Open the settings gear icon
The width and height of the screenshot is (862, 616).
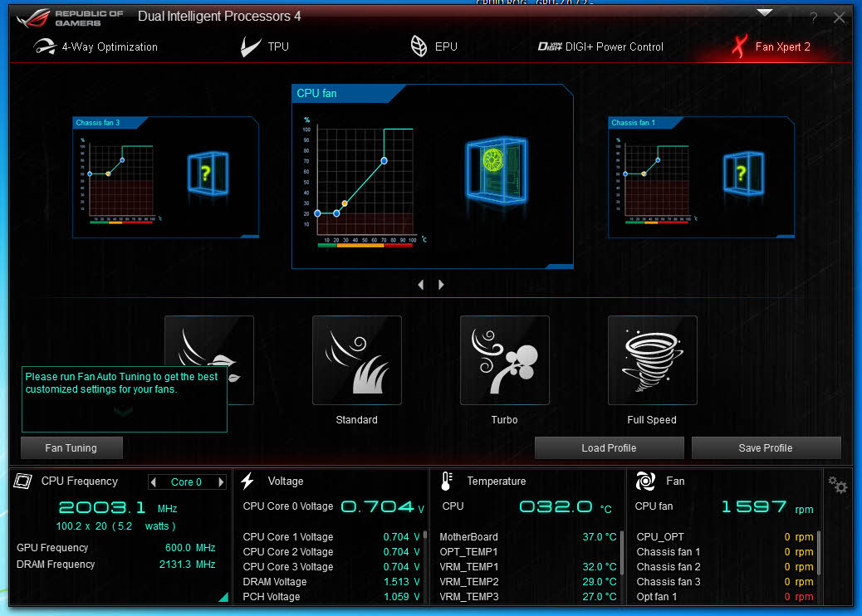[838, 486]
